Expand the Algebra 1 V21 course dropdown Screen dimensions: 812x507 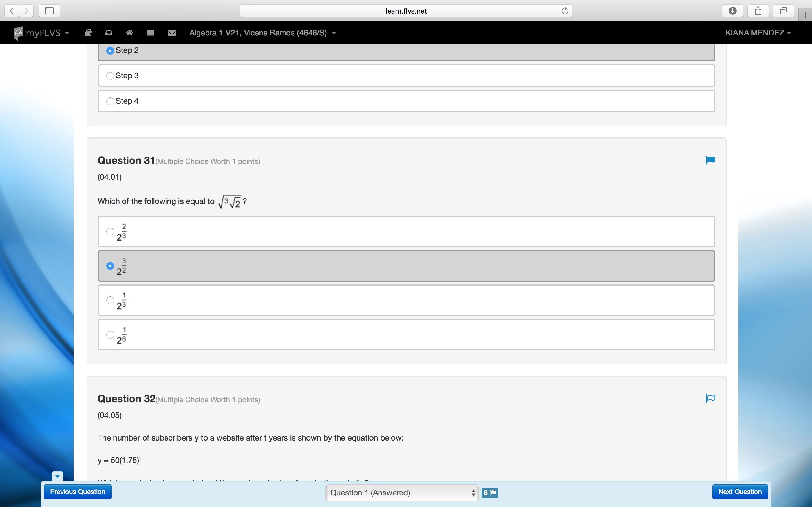[x=262, y=33]
